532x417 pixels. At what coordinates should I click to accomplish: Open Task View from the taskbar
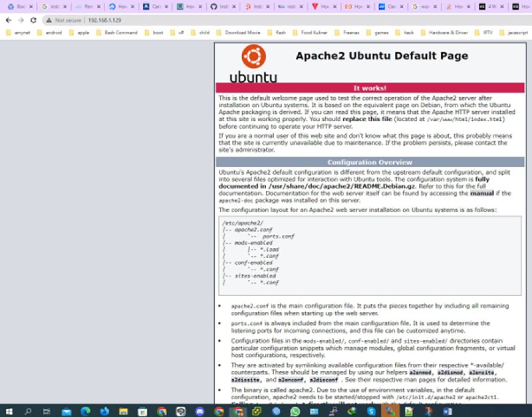47,411
